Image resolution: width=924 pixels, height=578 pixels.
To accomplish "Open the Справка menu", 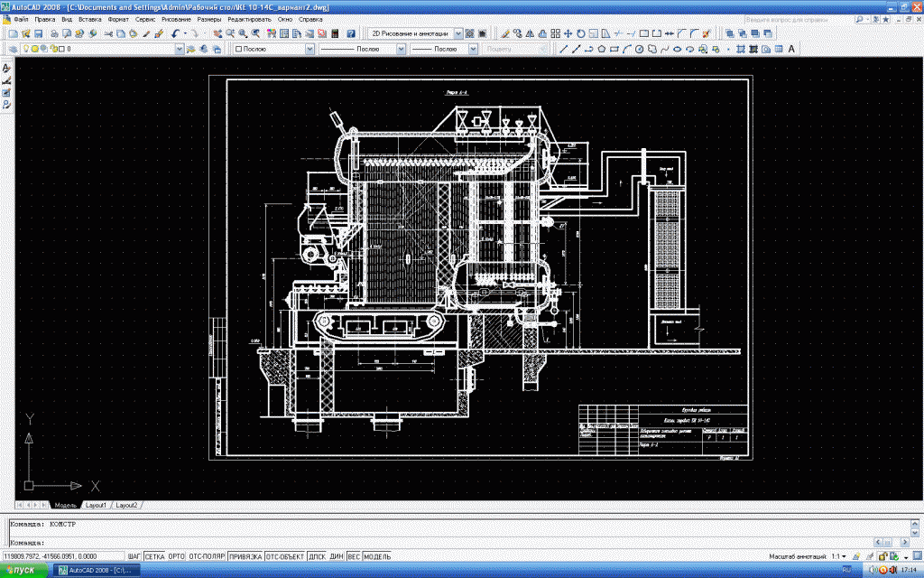I will [310, 20].
